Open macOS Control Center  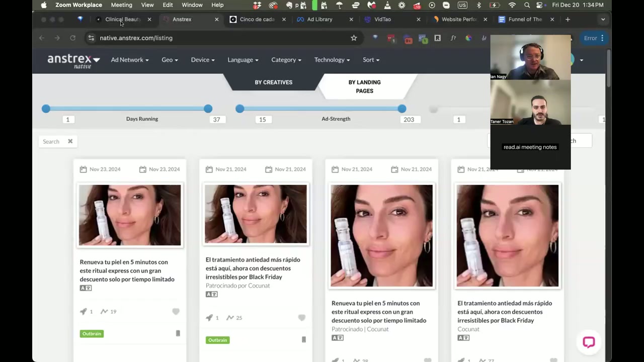coord(540,5)
